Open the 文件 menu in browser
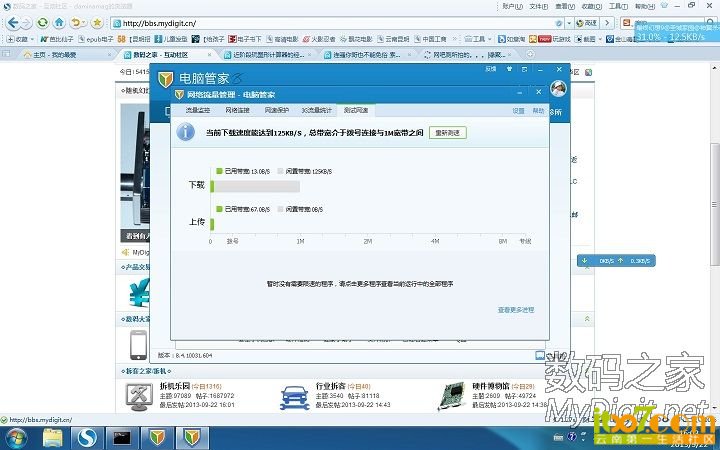The height and width of the screenshot is (450, 720). pos(539,6)
